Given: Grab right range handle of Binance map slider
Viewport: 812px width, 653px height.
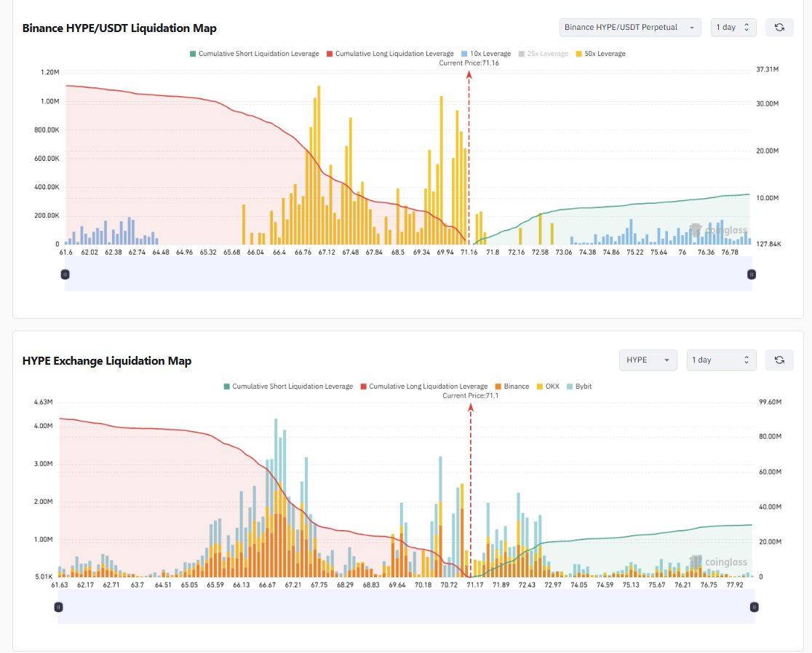Looking at the screenshot, I should click(752, 274).
